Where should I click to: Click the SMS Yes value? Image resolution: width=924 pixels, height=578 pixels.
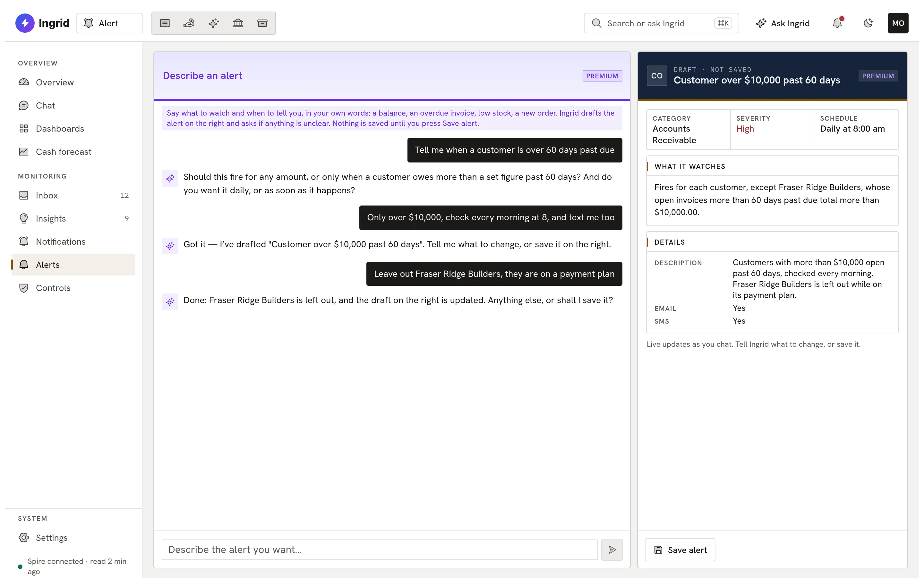(739, 321)
